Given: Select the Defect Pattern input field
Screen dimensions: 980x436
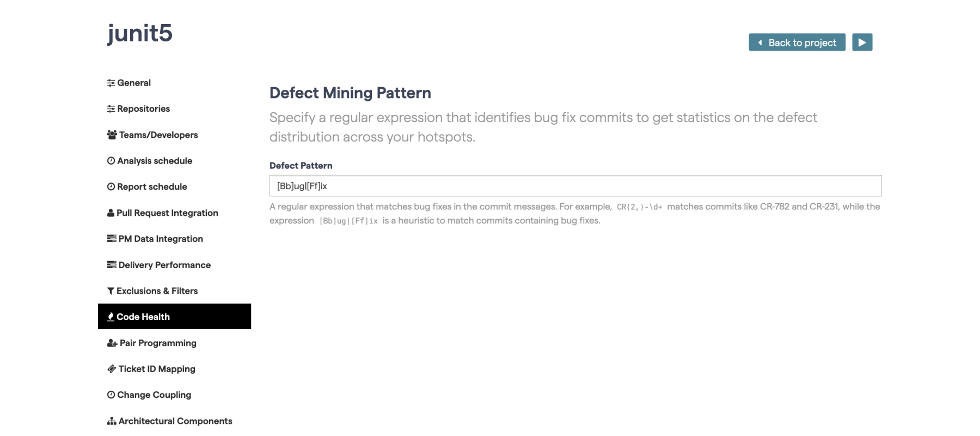Looking at the screenshot, I should 575,185.
